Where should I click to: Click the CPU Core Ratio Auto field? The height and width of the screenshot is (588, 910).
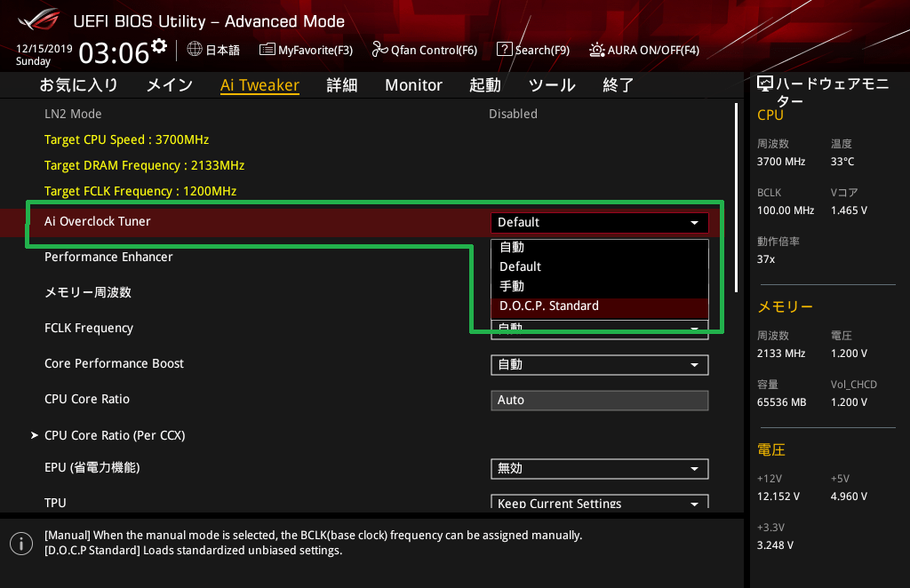click(x=600, y=400)
